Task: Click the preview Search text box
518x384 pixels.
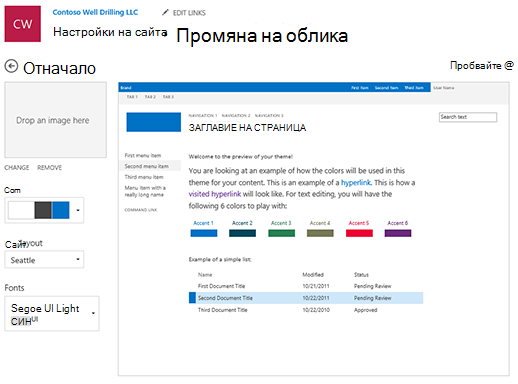Action: tap(468, 117)
